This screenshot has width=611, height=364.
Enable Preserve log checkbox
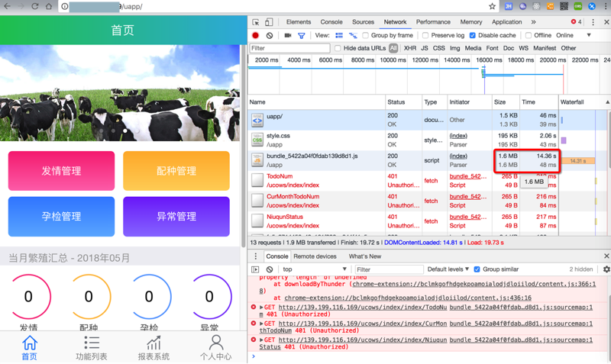tap(425, 35)
